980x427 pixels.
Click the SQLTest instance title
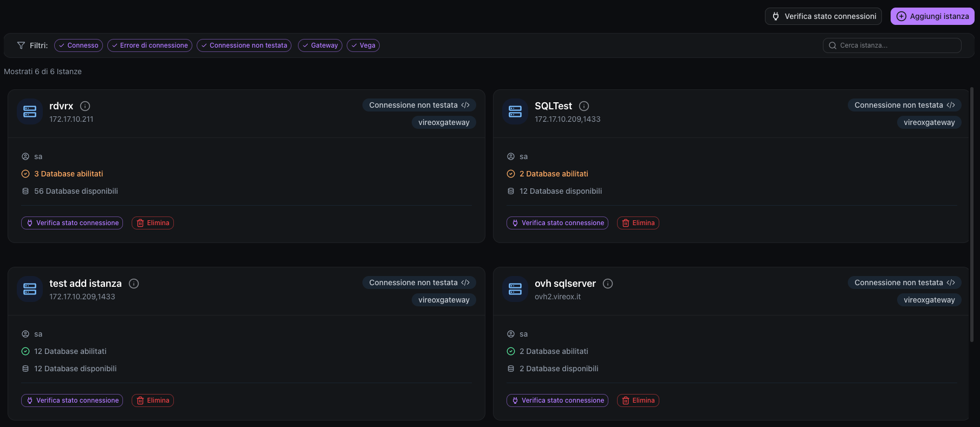pyautogui.click(x=553, y=106)
